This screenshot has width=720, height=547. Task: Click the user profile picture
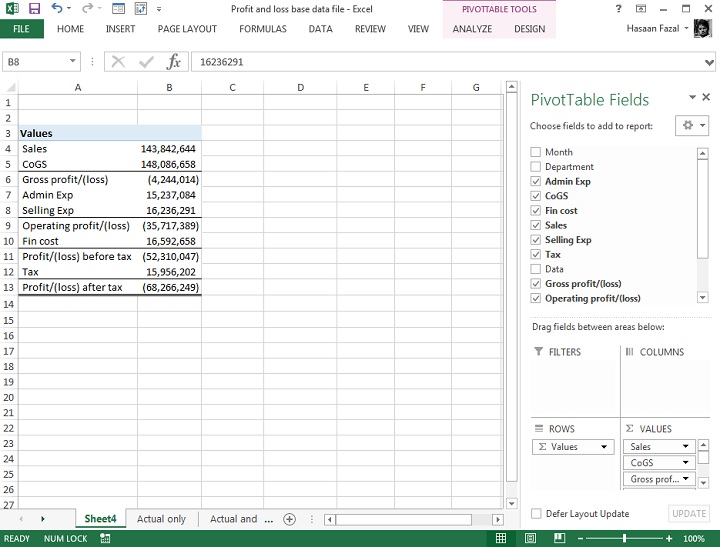[703, 28]
